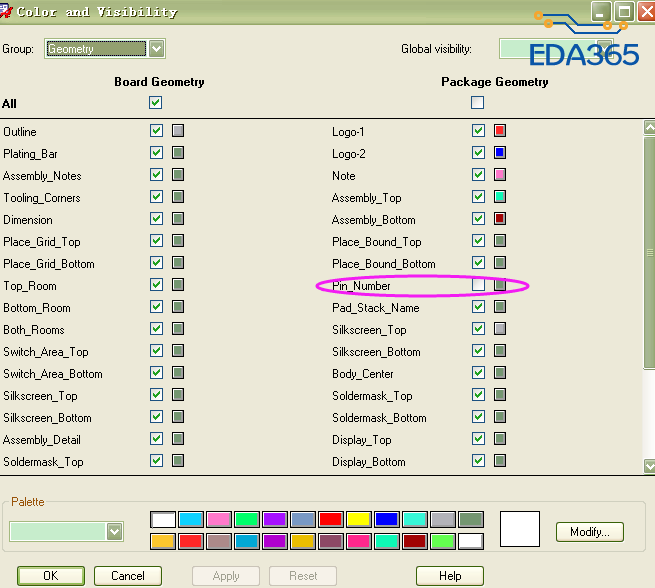Click the red Logo-1 color box
This screenshot has width=655, height=588.
[x=500, y=131]
